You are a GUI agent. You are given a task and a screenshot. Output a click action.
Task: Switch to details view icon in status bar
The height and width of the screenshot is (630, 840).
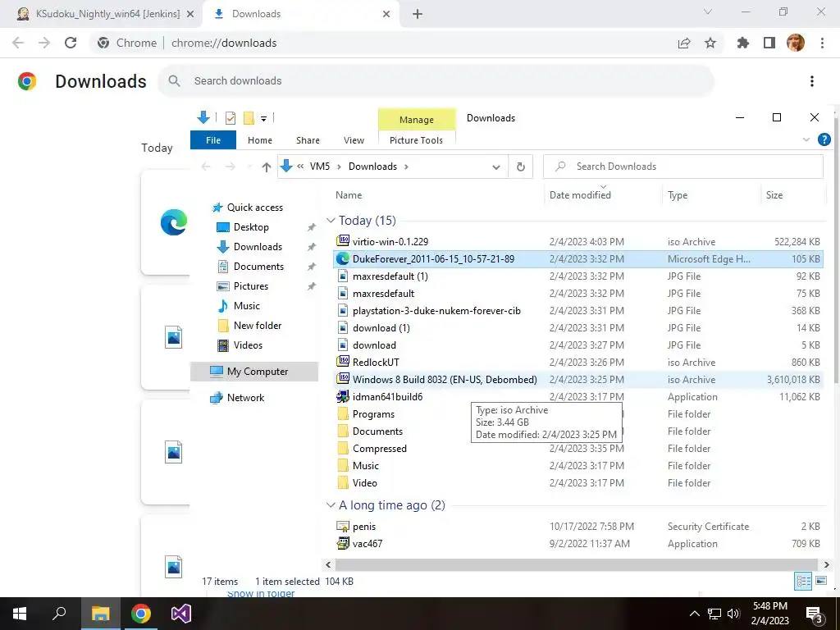pyautogui.click(x=803, y=581)
